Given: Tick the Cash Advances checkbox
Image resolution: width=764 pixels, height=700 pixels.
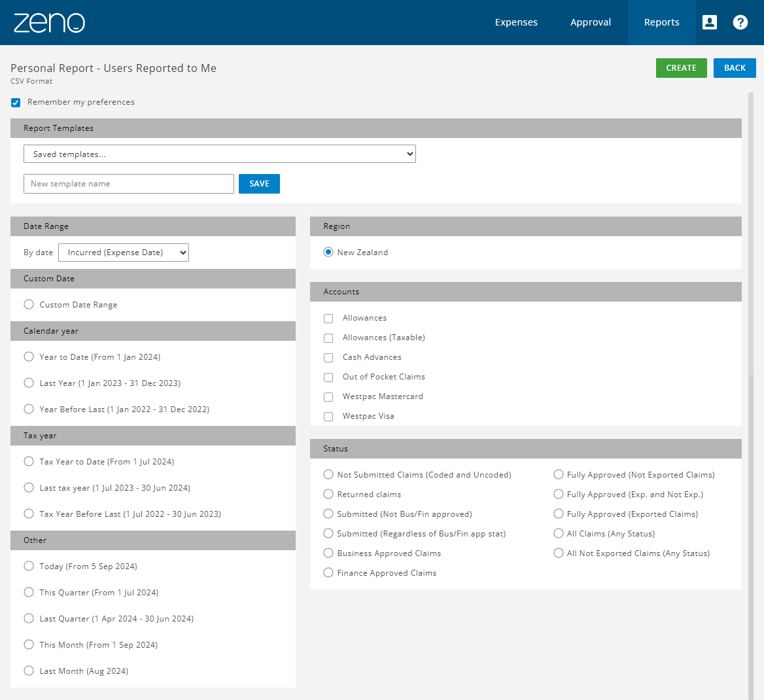Looking at the screenshot, I should (x=328, y=358).
